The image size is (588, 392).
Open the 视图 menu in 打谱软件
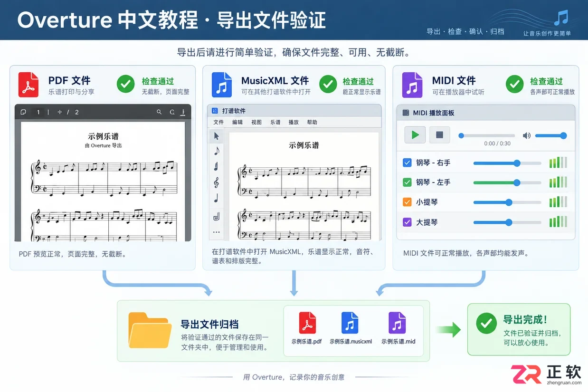click(x=256, y=122)
